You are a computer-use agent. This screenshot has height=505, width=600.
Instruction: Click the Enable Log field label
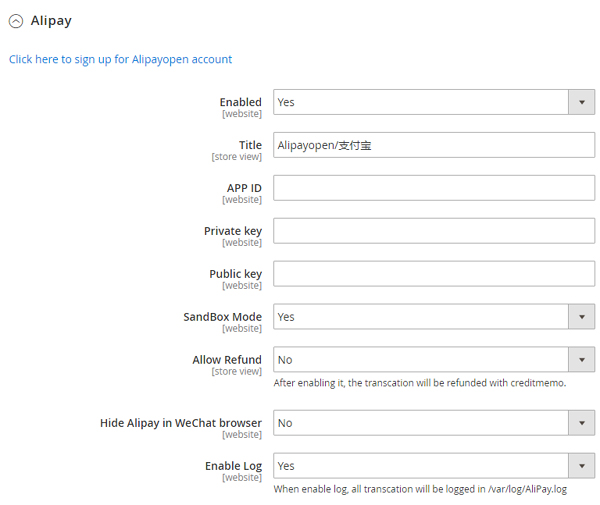point(233,466)
